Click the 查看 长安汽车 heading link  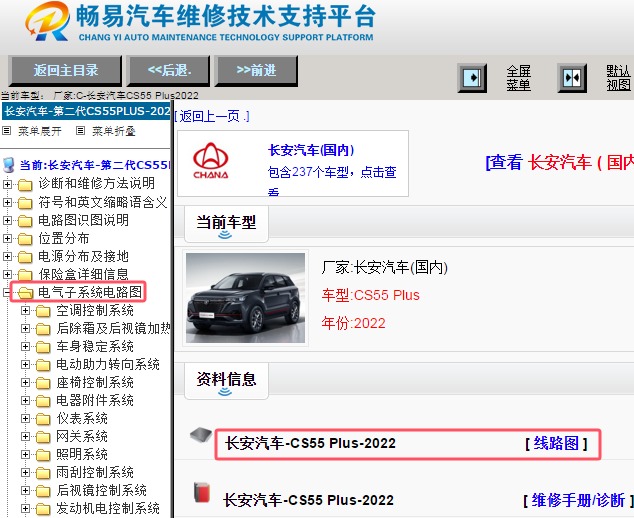coord(559,163)
